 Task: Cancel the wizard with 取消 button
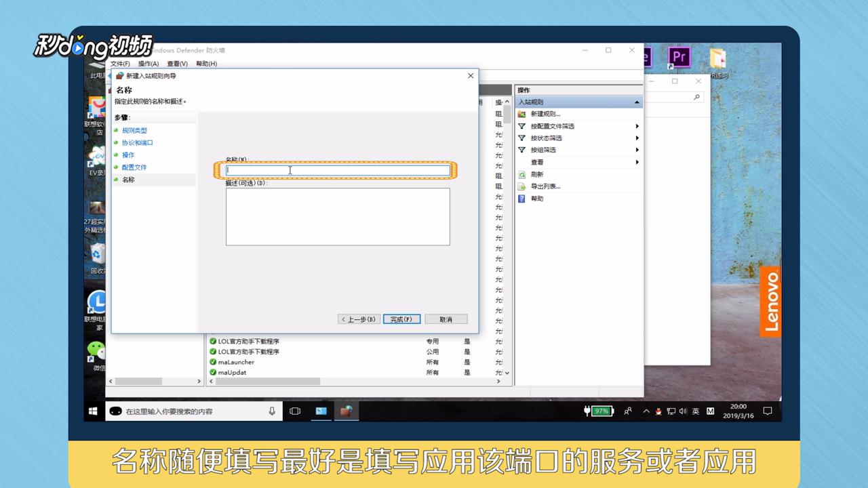tap(446, 319)
